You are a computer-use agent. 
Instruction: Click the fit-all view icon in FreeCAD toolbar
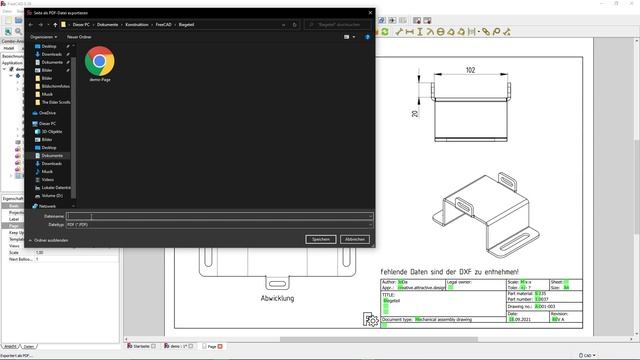tap(8, 31)
